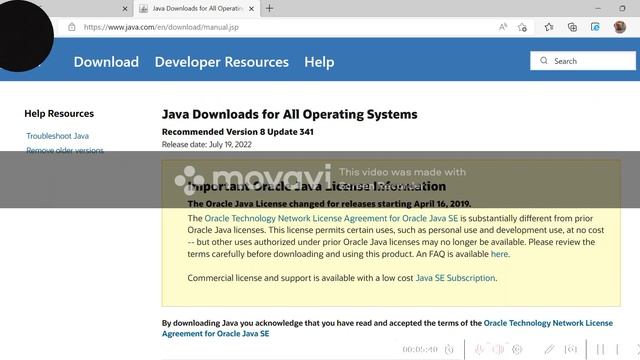Click the site lock icon in address bar
The image size is (640, 360).
(72, 27)
